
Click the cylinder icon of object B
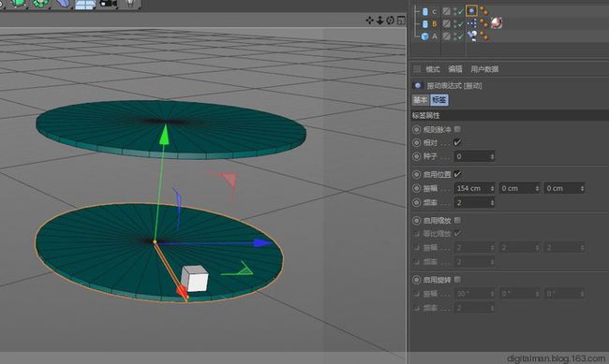coord(425,24)
